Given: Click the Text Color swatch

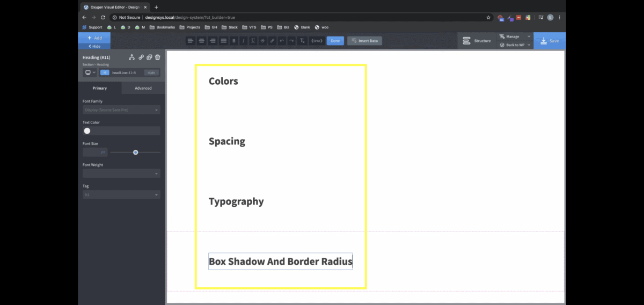Looking at the screenshot, I should coord(87,131).
